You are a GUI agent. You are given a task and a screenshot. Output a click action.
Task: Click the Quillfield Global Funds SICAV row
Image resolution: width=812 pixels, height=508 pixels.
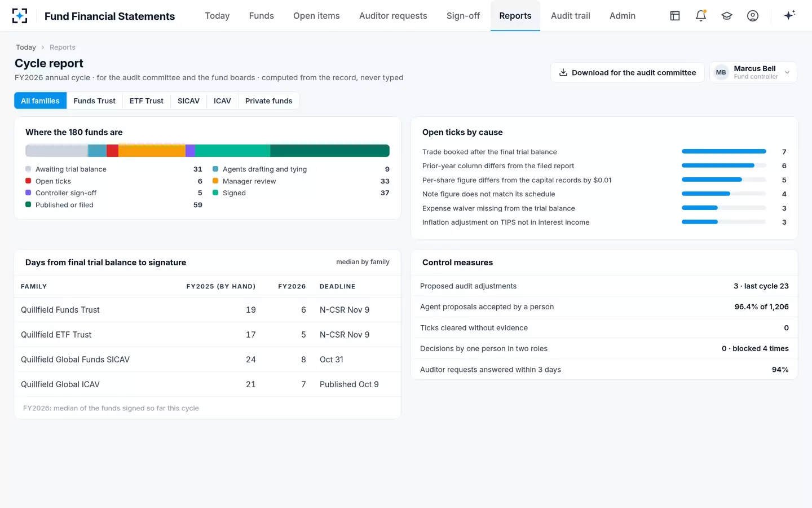(x=208, y=360)
